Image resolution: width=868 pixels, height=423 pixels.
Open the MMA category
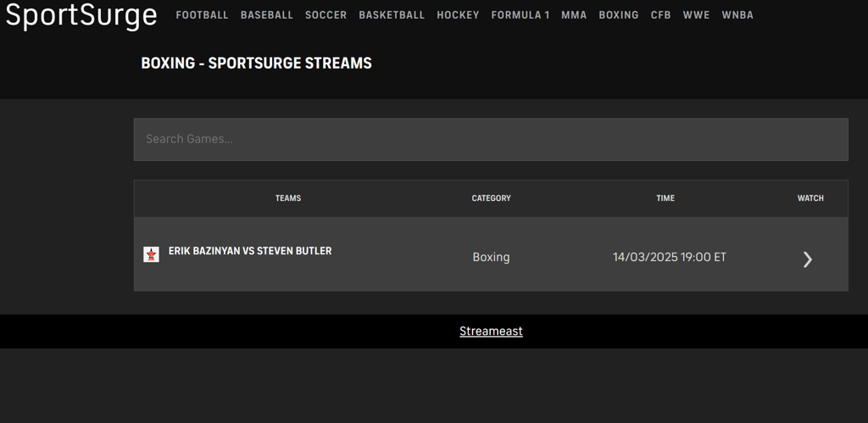[574, 15]
